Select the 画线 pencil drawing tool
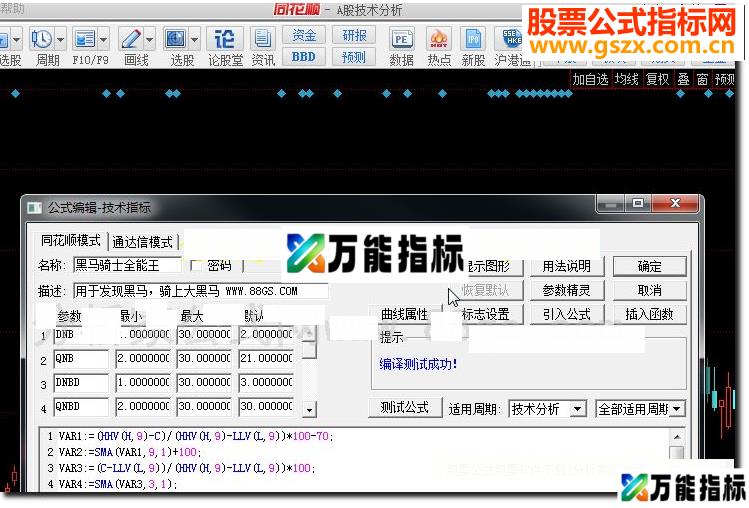Image resolution: width=749 pixels, height=508 pixels. point(131,39)
